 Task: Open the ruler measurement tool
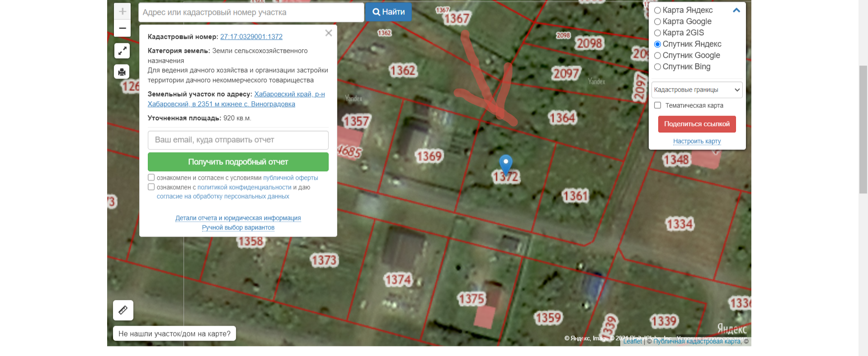(123, 310)
